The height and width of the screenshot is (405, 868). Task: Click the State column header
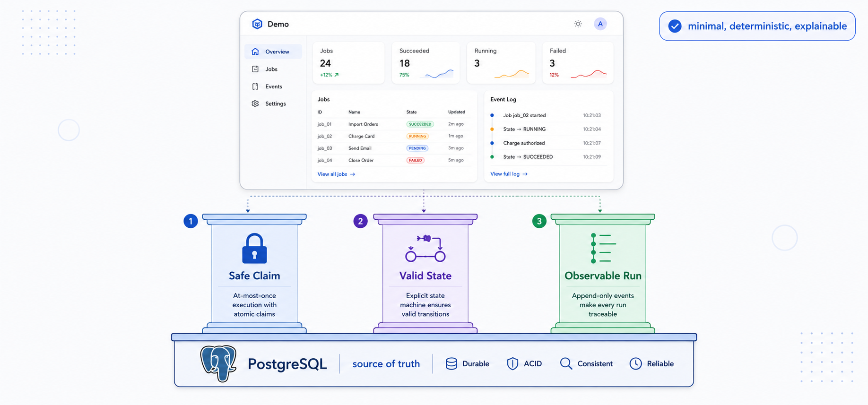click(411, 112)
